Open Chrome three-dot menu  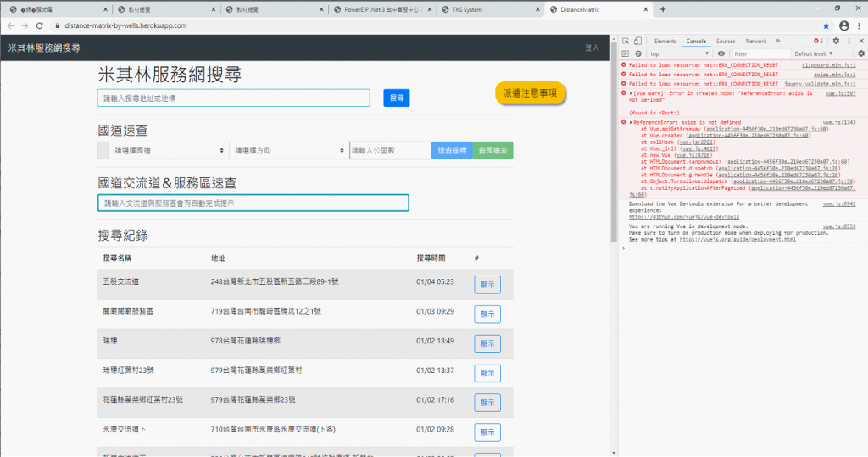(860, 25)
